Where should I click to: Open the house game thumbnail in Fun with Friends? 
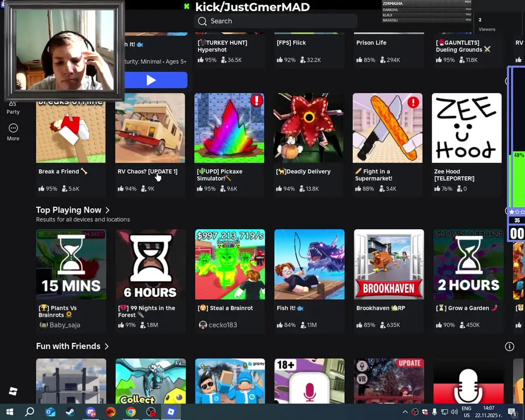tap(71, 381)
